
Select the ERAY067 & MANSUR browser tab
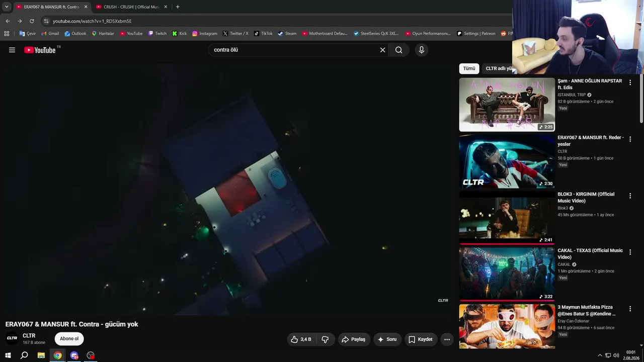(x=51, y=7)
